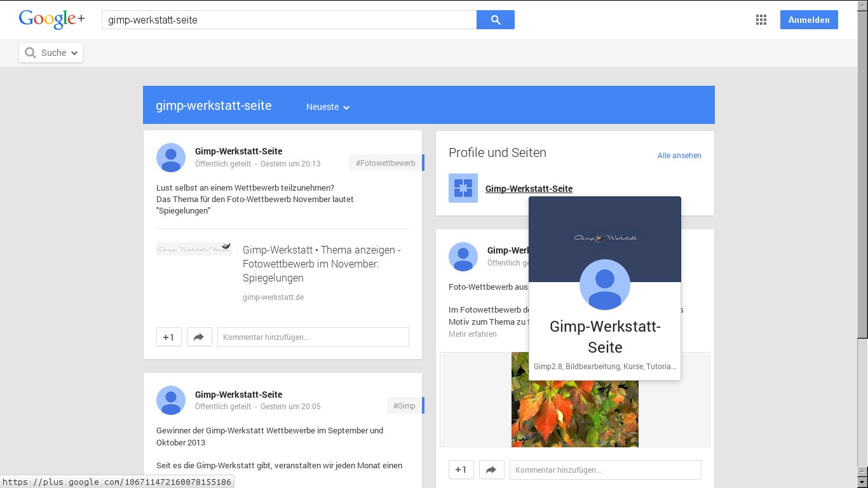Click the blue search magnifier button
This screenshot has height=488, width=868.
(x=496, y=20)
